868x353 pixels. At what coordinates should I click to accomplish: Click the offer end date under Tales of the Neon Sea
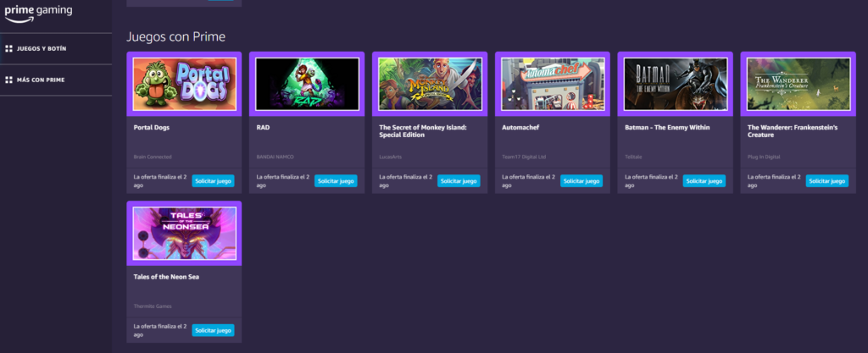click(x=160, y=330)
